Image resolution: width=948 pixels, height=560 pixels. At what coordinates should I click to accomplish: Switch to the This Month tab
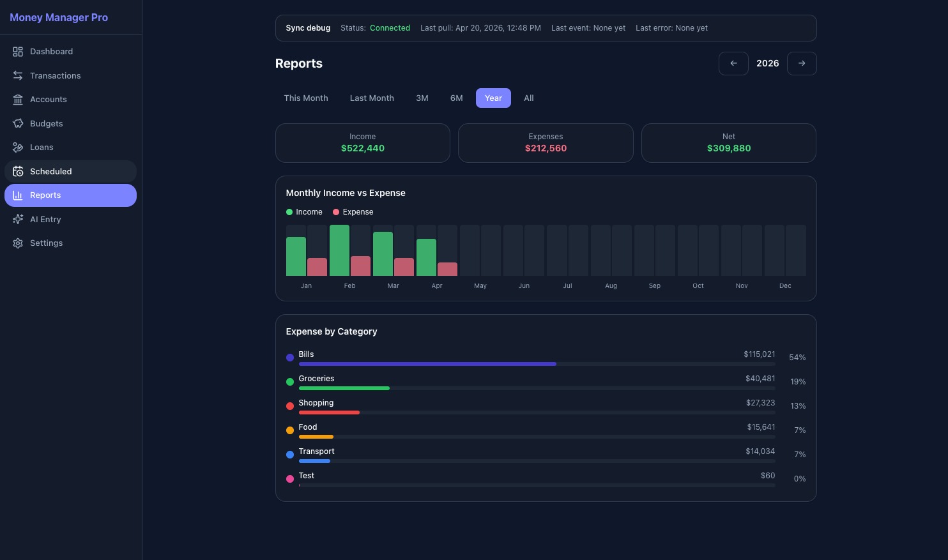click(x=306, y=98)
